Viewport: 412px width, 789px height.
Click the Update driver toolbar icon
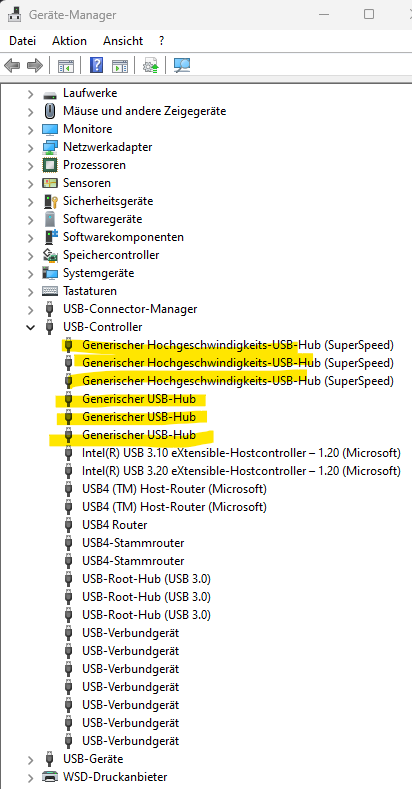(150, 65)
